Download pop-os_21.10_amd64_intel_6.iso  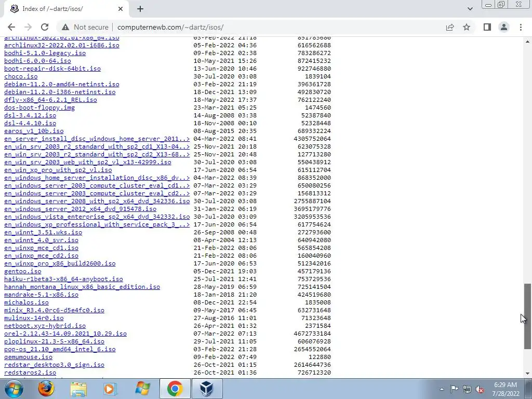(60, 350)
